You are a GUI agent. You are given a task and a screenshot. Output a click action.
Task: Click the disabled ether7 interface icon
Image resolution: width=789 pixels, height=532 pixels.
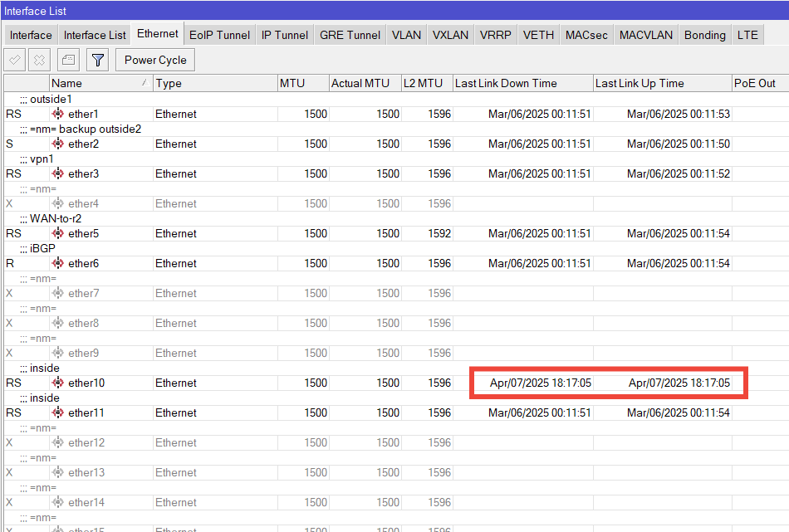[58, 293]
